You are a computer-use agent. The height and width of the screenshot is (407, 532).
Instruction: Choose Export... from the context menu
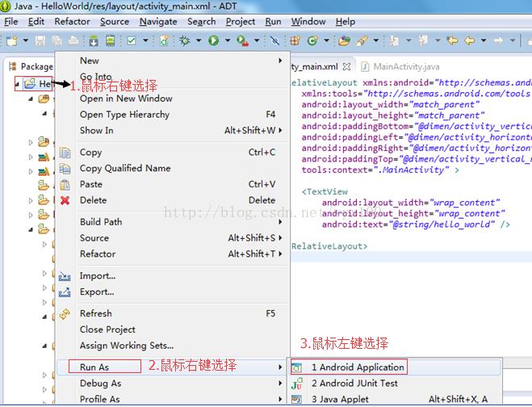click(x=173, y=292)
